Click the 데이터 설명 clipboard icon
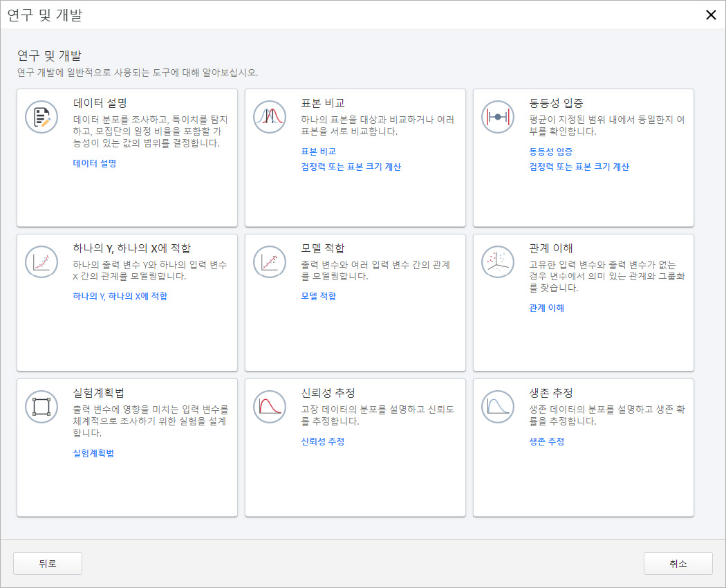The width and height of the screenshot is (726, 588). [41, 116]
